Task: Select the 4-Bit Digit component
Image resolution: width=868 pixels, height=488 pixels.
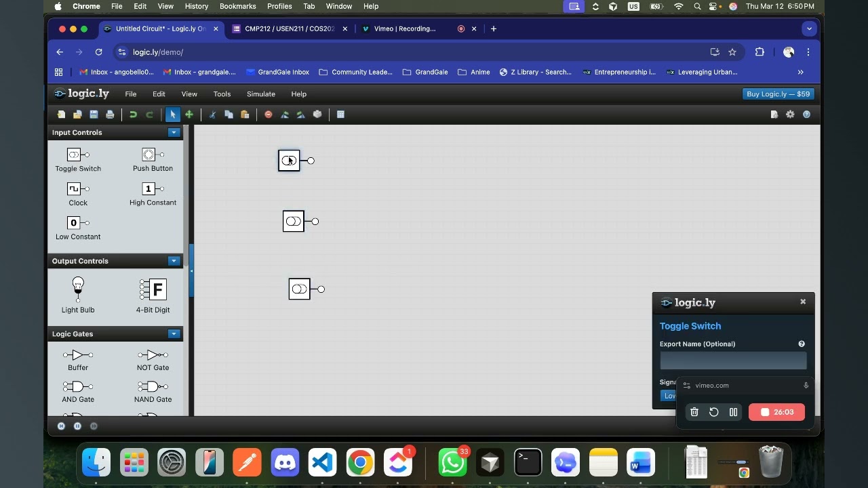Action: point(153,296)
